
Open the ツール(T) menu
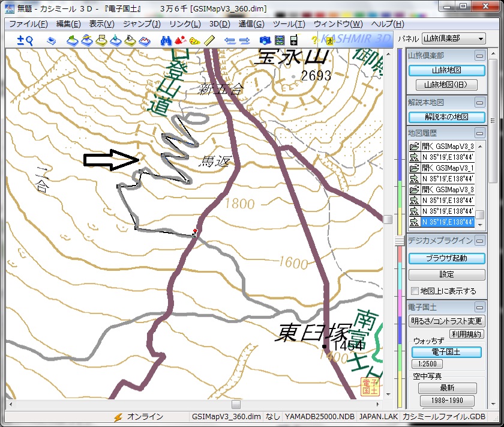click(x=289, y=24)
